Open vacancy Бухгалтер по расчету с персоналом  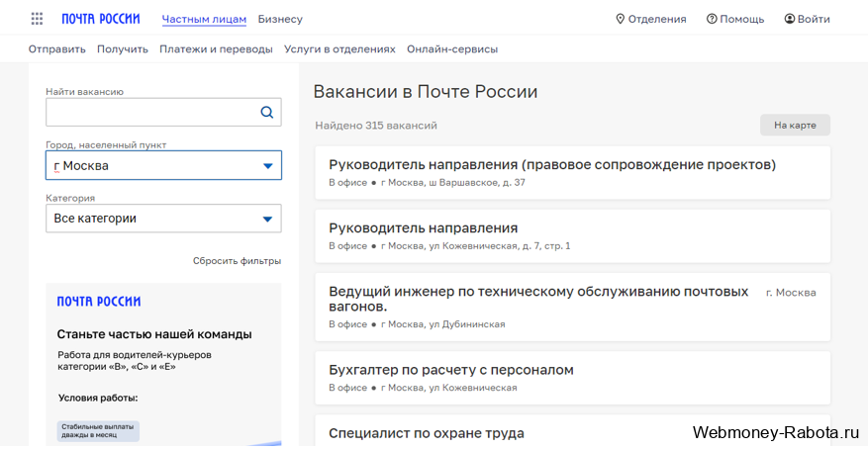click(572, 378)
